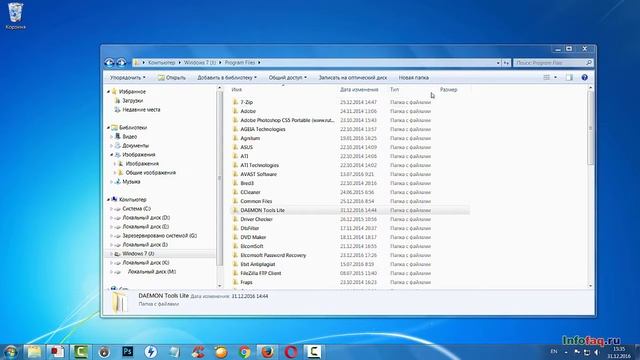Screen dimensions: 640x360
Task: Open the address bar history dropdown
Action: 498,63
